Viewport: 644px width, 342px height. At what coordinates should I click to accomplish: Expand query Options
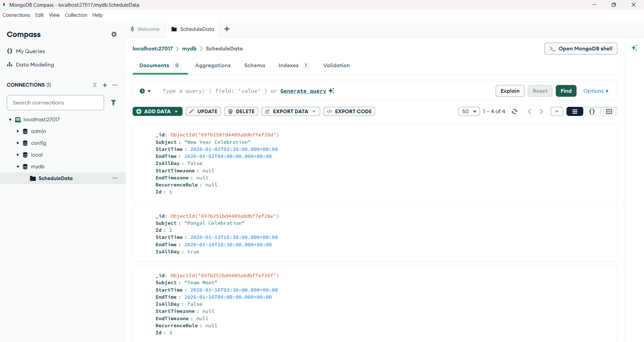point(596,91)
